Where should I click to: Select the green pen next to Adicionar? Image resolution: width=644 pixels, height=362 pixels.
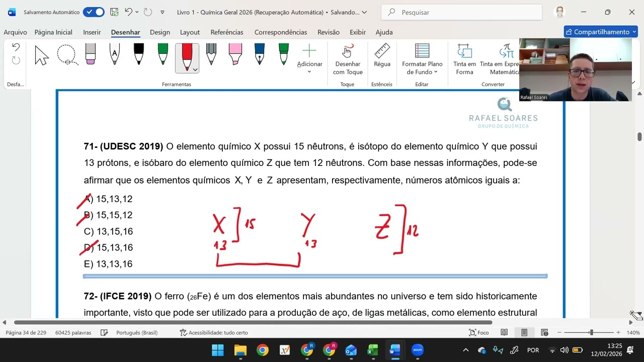[284, 54]
